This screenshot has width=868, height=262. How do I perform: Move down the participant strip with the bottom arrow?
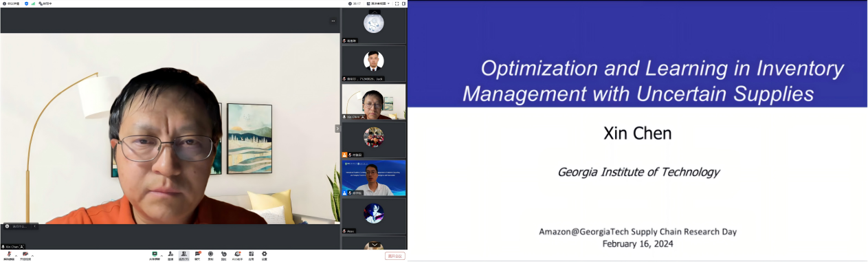click(374, 244)
